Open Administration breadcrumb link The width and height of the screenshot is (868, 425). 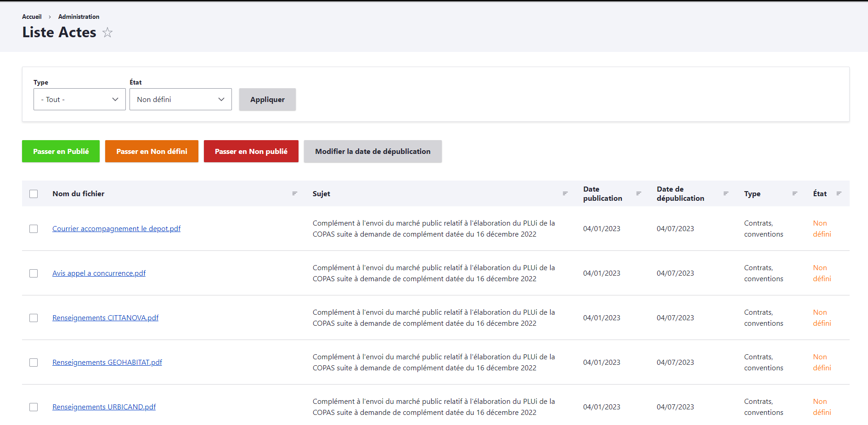click(x=79, y=17)
